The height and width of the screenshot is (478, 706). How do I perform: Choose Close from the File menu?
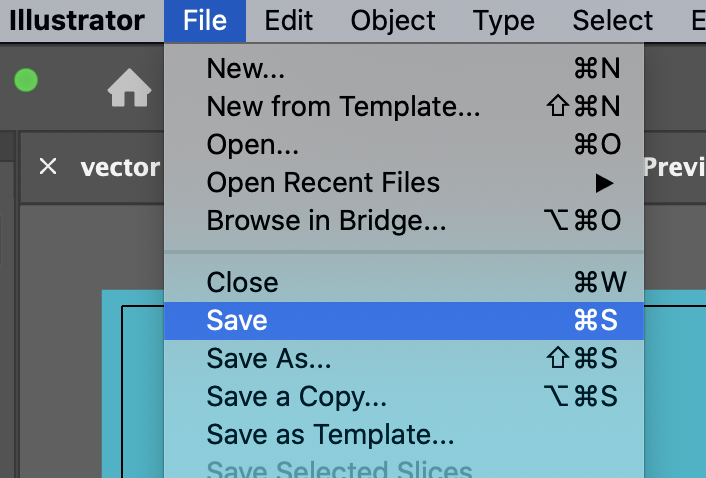point(404,283)
